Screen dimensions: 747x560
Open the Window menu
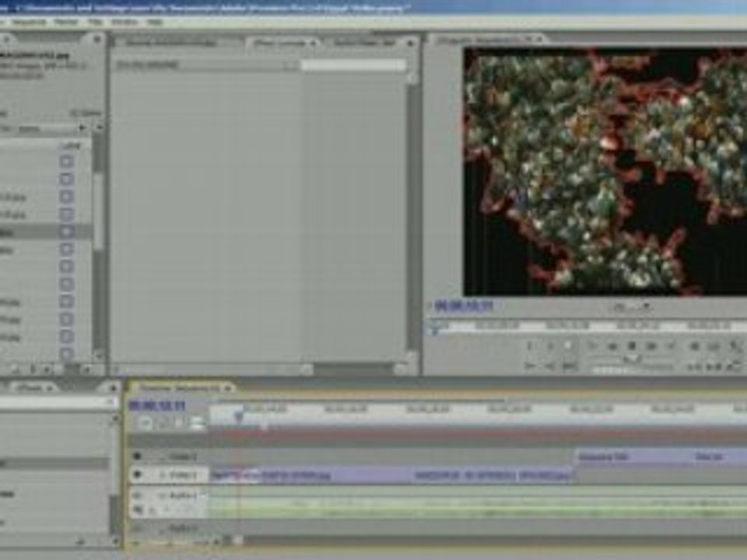[x=124, y=23]
